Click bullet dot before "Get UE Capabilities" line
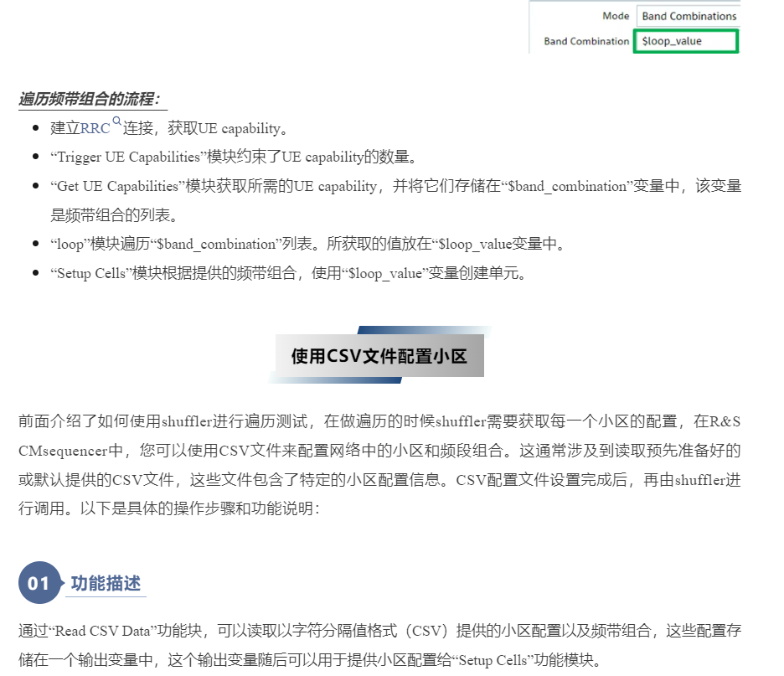The height and width of the screenshot is (676, 784). click(x=35, y=186)
